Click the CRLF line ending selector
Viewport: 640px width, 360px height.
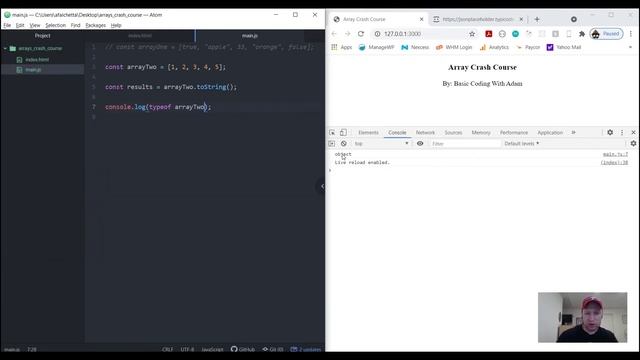(x=167, y=349)
